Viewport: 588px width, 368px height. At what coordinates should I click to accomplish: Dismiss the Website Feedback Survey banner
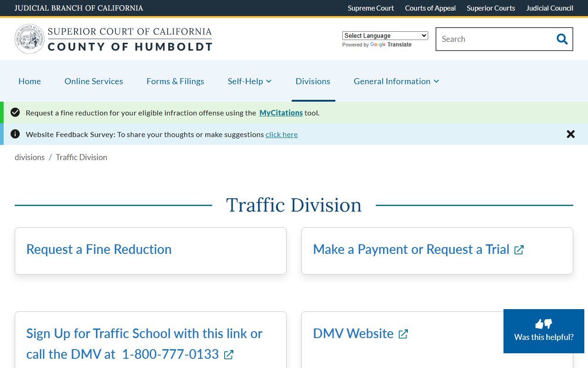[571, 134]
